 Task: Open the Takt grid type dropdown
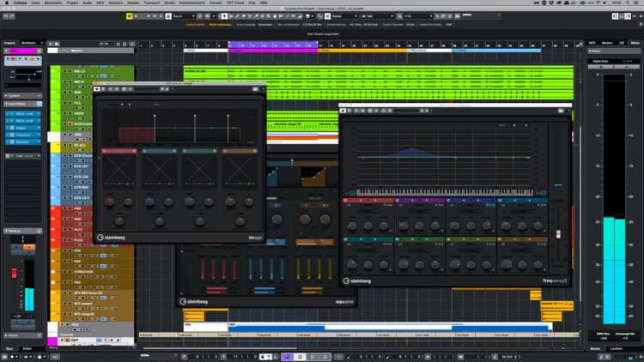(376, 16)
